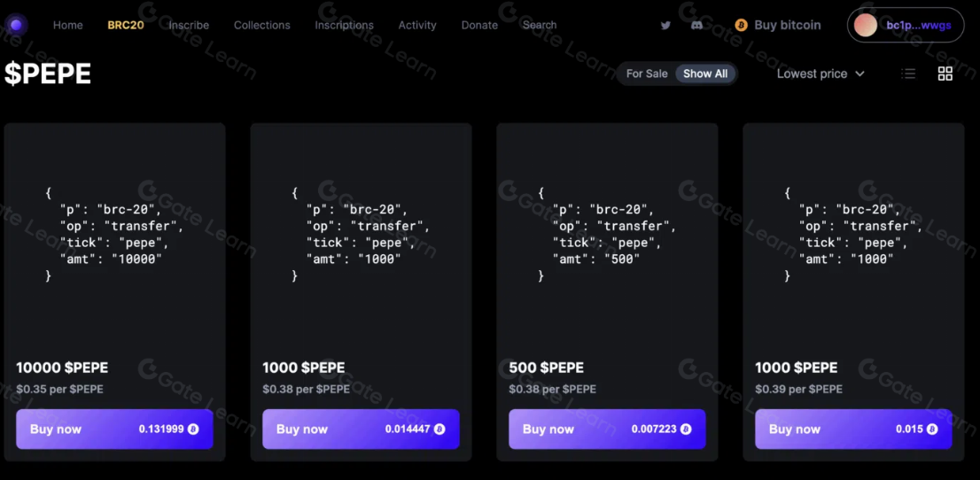Click Buy now for 500 $PEPE
The image size is (980, 480).
click(607, 429)
